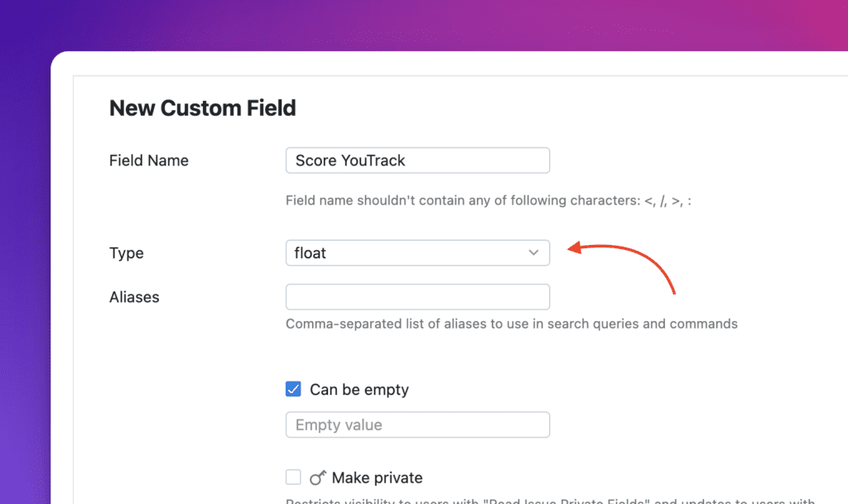Click the Field Name label
The width and height of the screenshot is (848, 504).
point(149,160)
